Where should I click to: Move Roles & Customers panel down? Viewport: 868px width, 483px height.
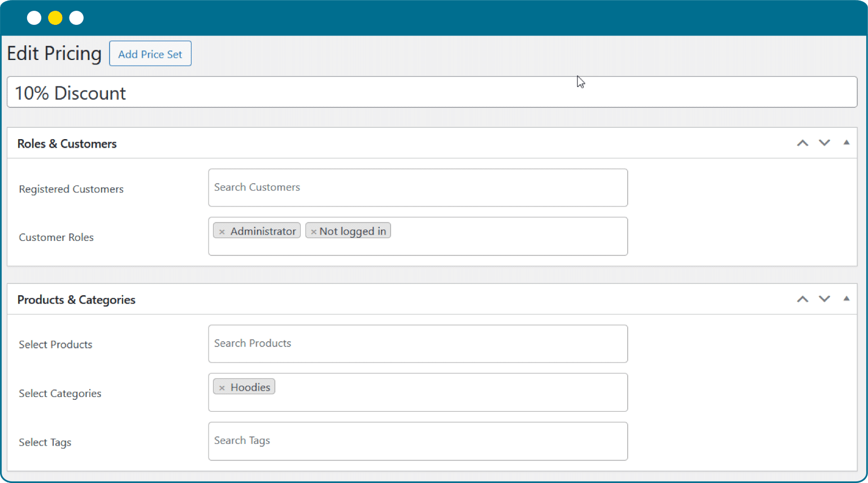[x=824, y=143]
